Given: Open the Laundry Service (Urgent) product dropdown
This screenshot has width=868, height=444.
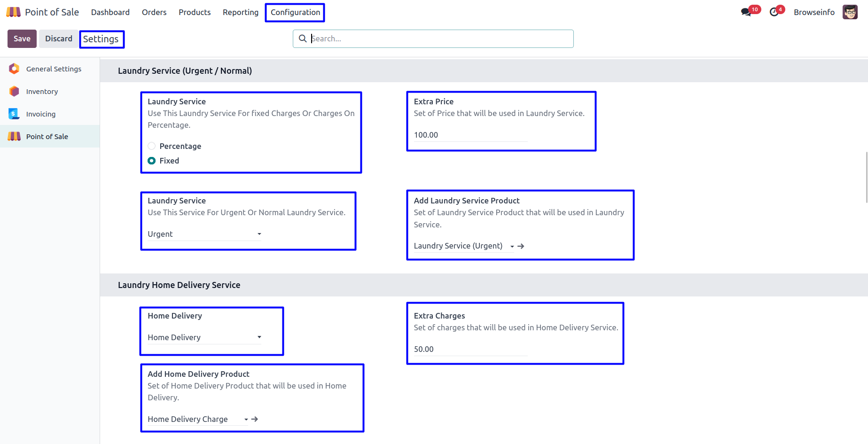Looking at the screenshot, I should 463,246.
